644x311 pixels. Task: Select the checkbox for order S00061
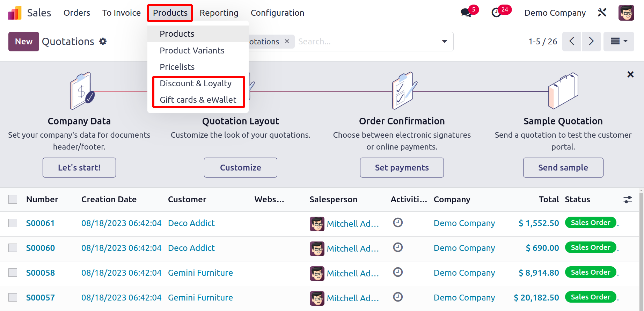coord(13,223)
